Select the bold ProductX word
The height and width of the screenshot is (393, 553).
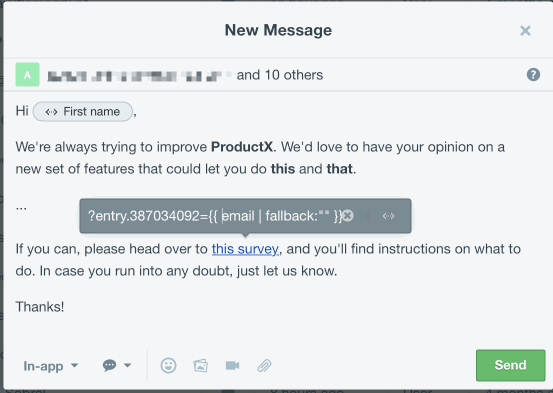click(x=242, y=147)
